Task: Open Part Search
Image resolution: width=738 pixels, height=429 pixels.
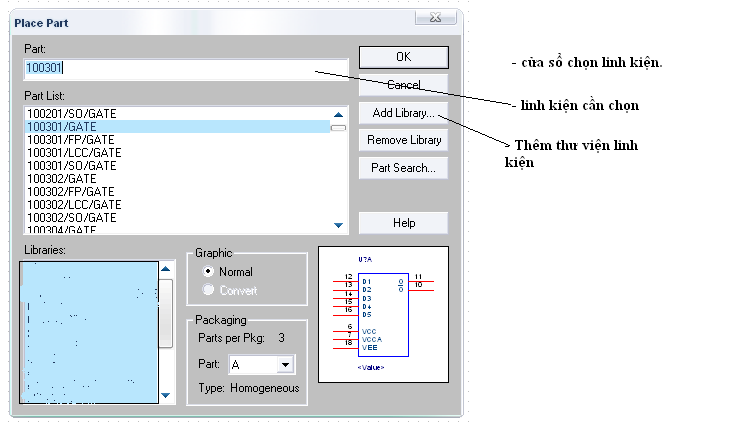Action: click(x=403, y=168)
